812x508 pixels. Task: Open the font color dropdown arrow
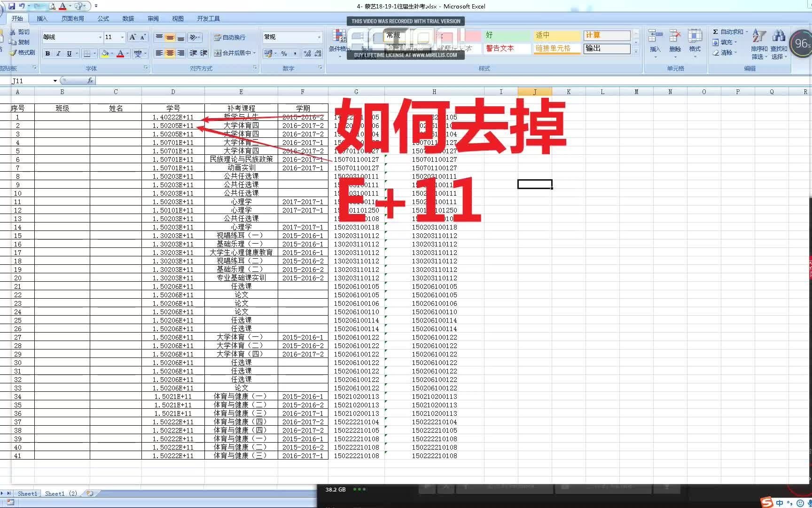(x=126, y=54)
